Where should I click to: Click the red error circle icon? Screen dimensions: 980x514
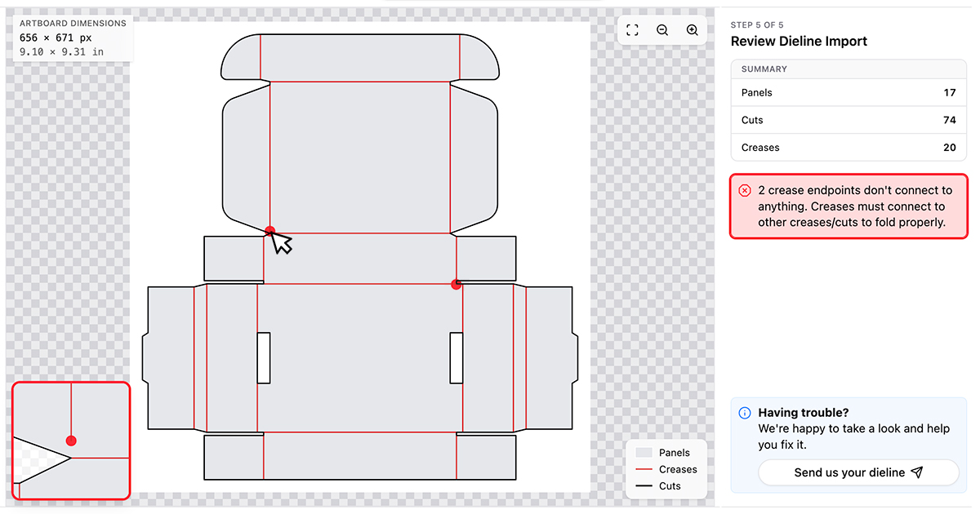pos(745,190)
